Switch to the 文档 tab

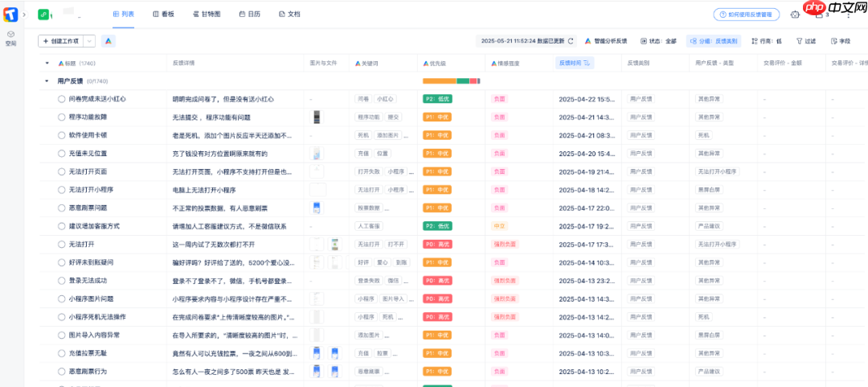coord(290,15)
